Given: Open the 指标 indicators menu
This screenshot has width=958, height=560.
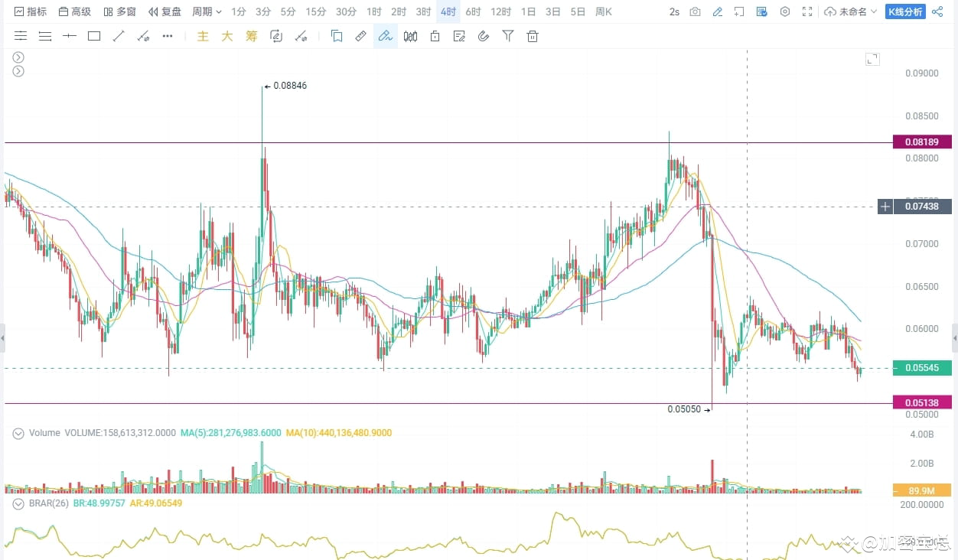Looking at the screenshot, I should (x=31, y=11).
